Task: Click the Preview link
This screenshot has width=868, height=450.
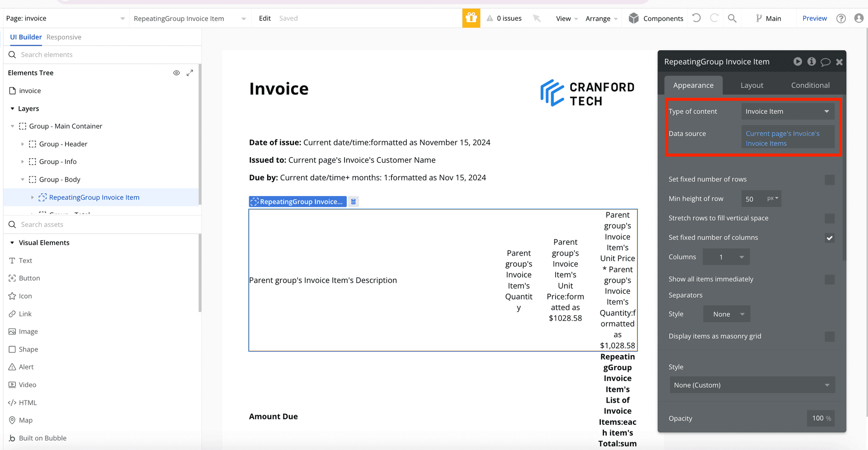Action: point(814,19)
